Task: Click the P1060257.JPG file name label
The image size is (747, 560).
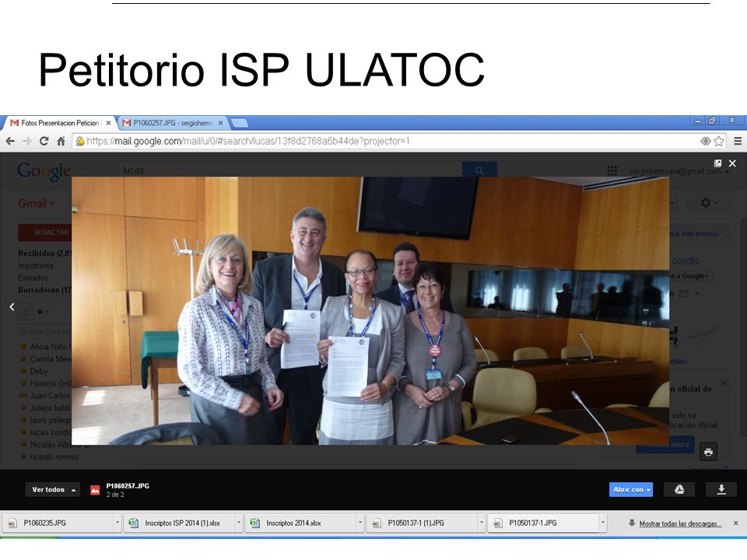Action: [x=128, y=485]
